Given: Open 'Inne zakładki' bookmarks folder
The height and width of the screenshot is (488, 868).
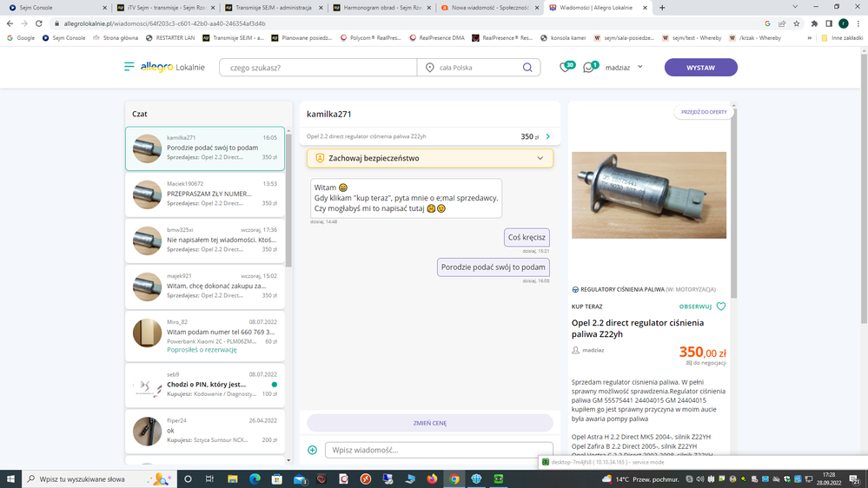Looking at the screenshot, I should pos(842,37).
